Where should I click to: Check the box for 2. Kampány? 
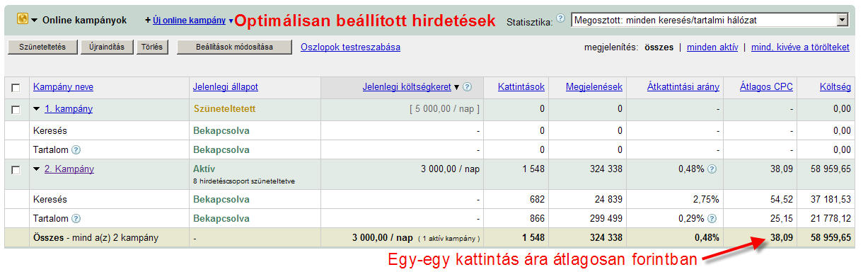(16, 170)
